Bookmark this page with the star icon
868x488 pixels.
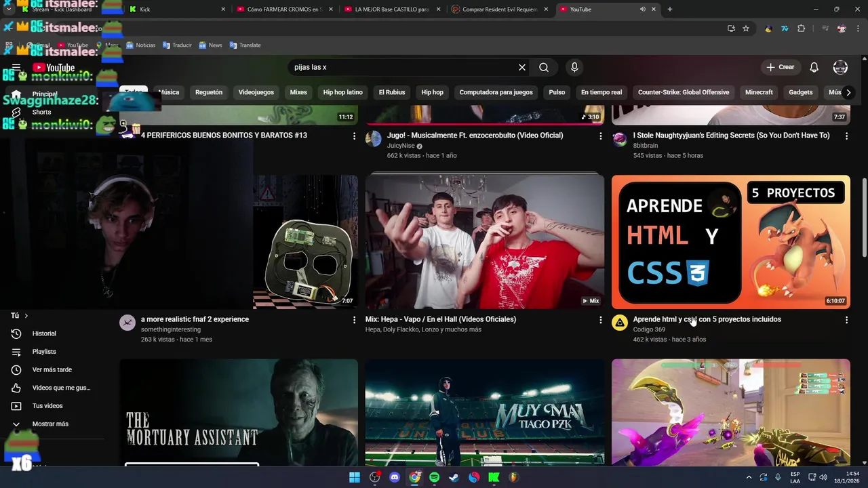(746, 28)
